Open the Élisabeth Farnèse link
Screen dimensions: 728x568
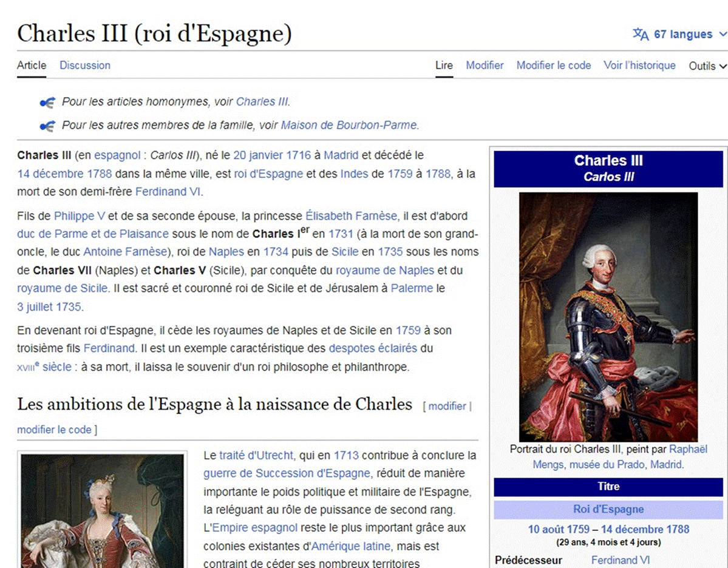352,216
